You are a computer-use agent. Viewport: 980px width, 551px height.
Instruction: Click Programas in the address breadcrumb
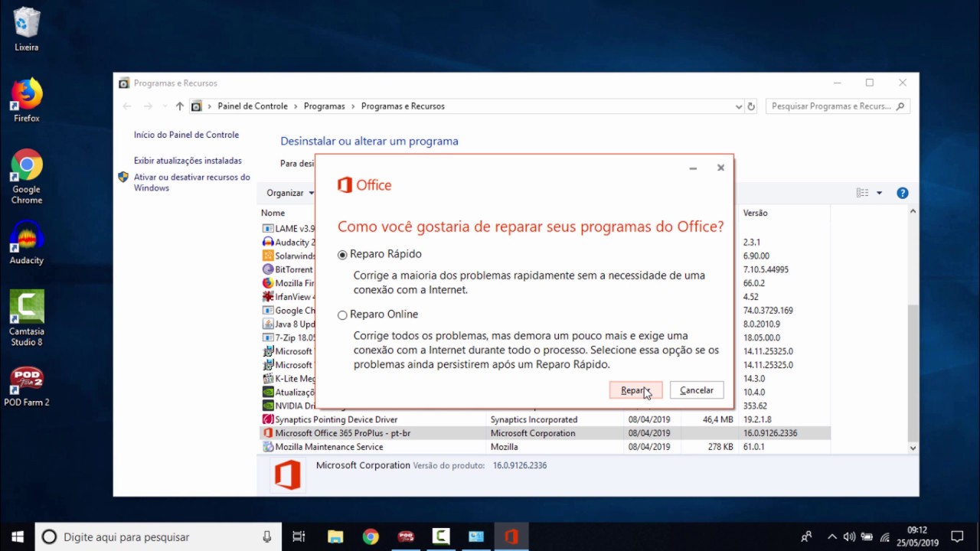(x=325, y=106)
